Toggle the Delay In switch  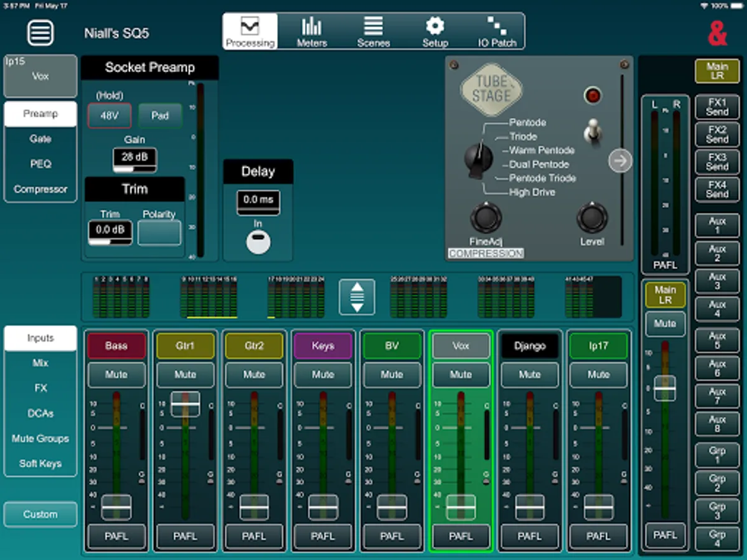258,242
